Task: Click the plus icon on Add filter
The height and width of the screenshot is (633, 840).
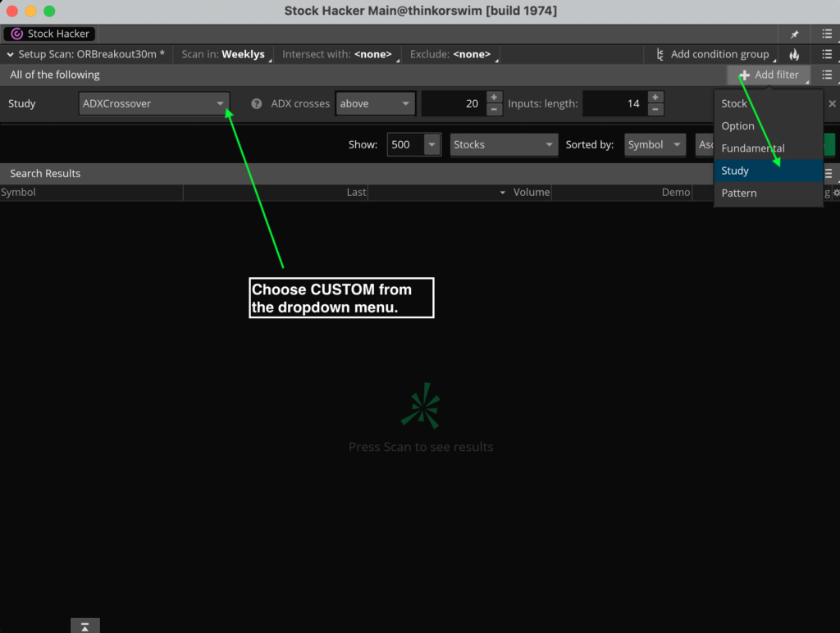Action: click(x=744, y=75)
